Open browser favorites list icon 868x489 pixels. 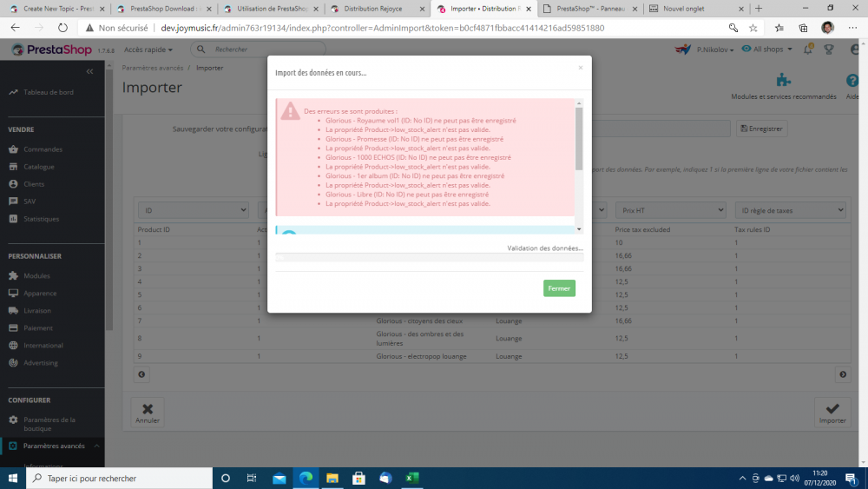point(779,28)
